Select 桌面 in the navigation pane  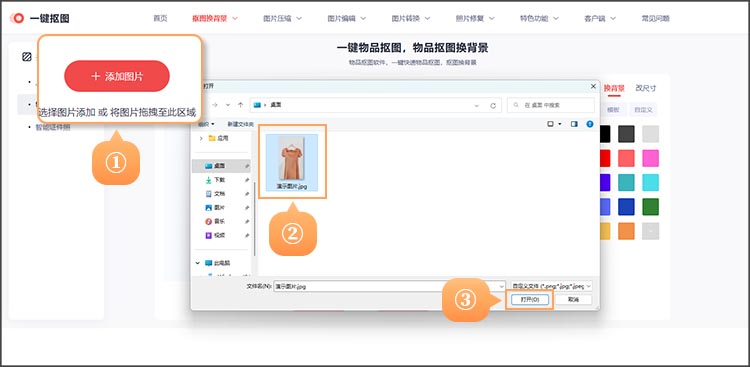click(x=221, y=166)
